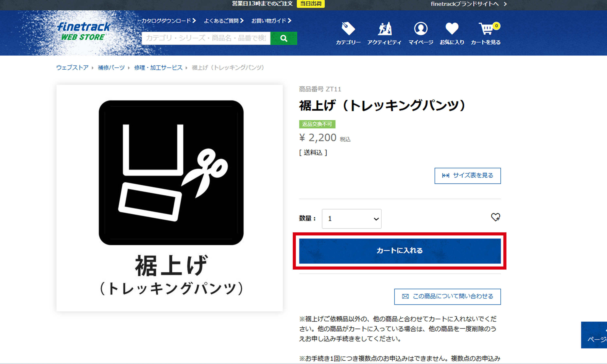Click 修理・加工サービス breadcrumb link
607x364 pixels.
click(x=158, y=68)
